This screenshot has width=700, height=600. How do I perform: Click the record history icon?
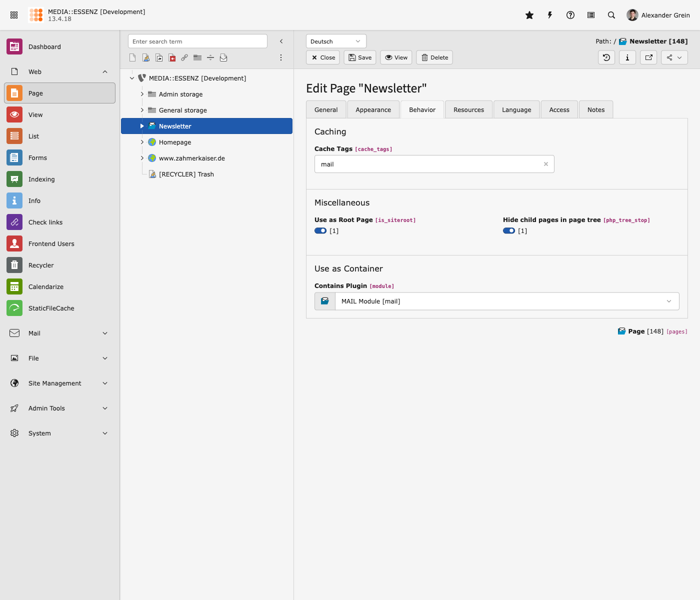[x=606, y=57]
